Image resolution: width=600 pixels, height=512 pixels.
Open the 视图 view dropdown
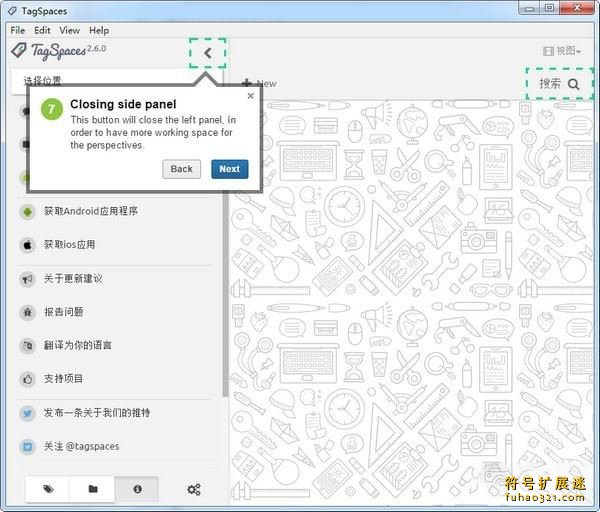coord(562,51)
